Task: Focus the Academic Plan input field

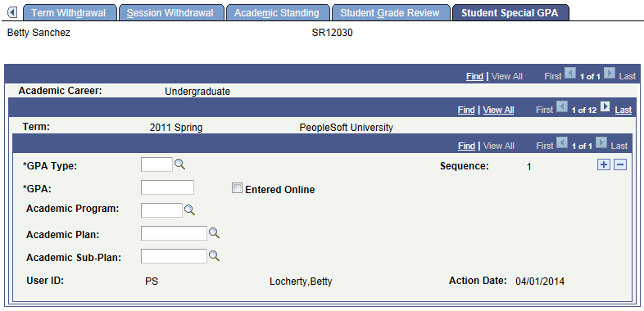Action: (x=174, y=233)
